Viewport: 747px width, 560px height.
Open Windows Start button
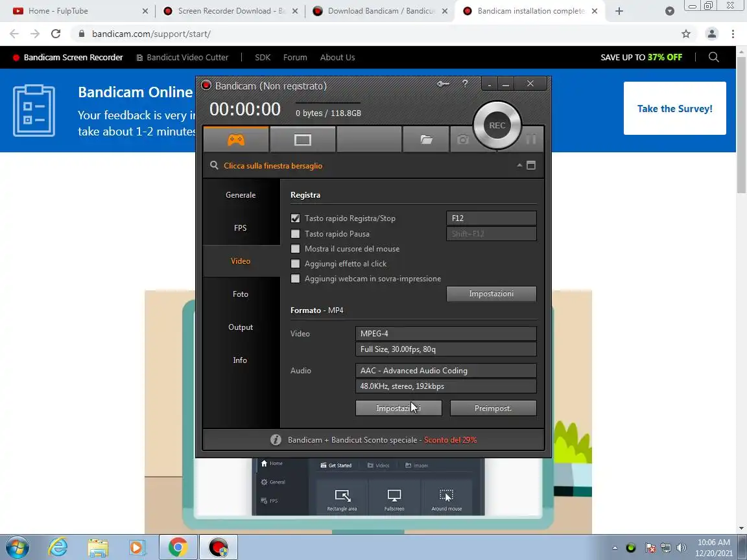(18, 548)
